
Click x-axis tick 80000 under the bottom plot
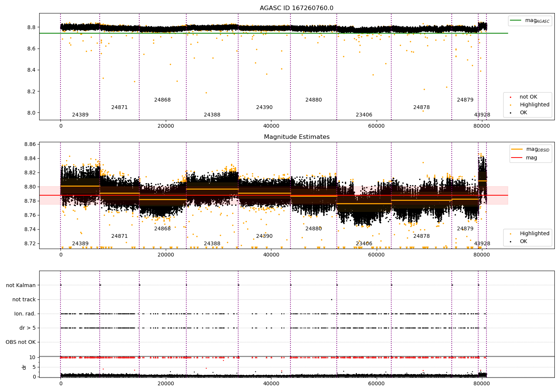pyautogui.click(x=482, y=384)
